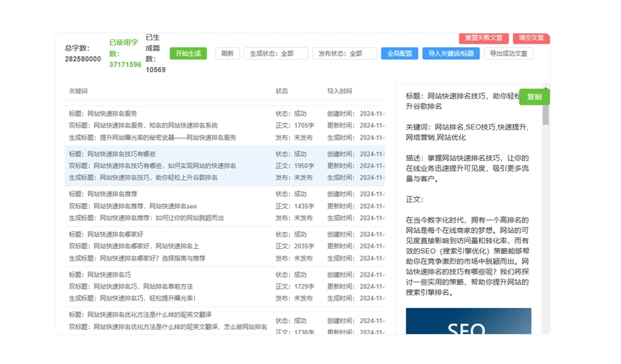The width and height of the screenshot is (621, 364).
Task: Click 生成标题：提升网站曝光率的秘密武器 text
Action: pyautogui.click(x=152, y=138)
